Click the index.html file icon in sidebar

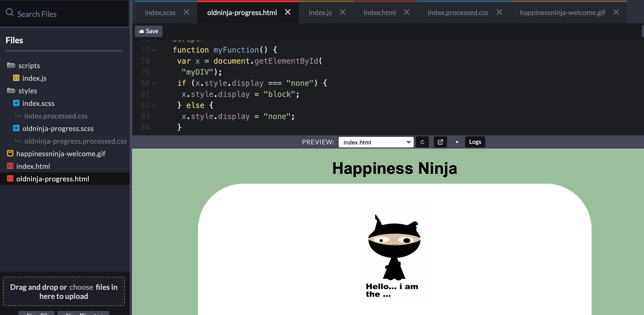point(10,166)
